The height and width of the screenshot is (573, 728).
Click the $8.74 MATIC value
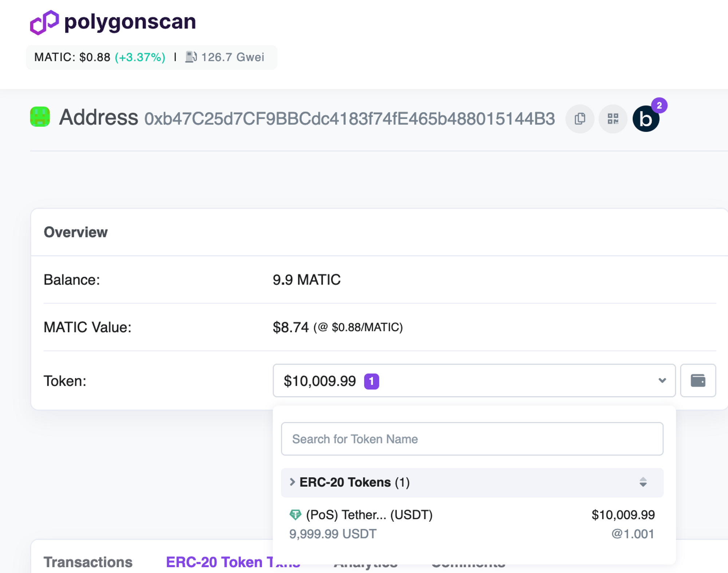coord(291,327)
